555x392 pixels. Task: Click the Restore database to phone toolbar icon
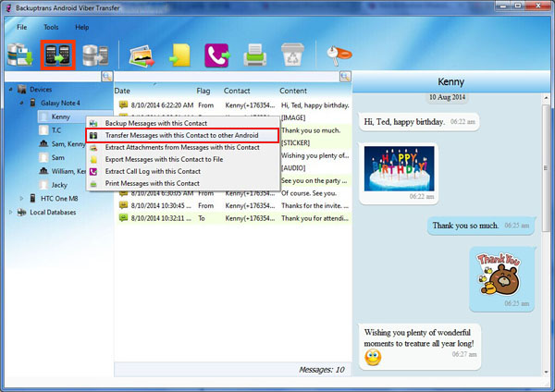95,55
